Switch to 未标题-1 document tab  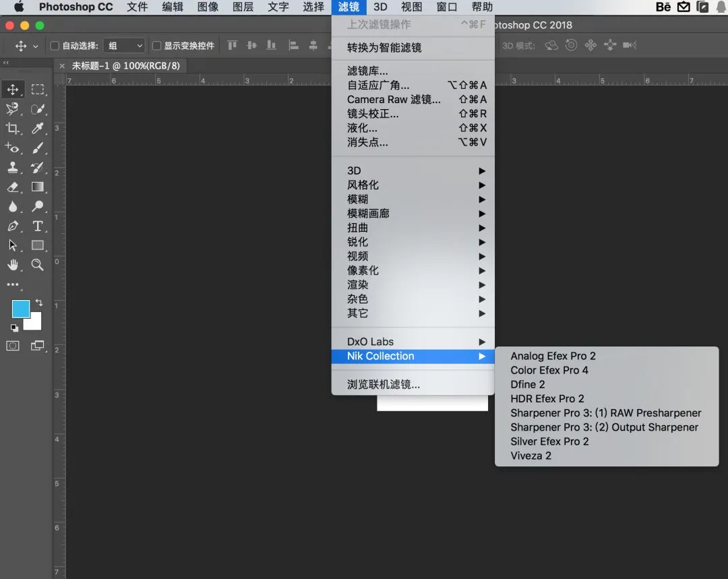125,66
